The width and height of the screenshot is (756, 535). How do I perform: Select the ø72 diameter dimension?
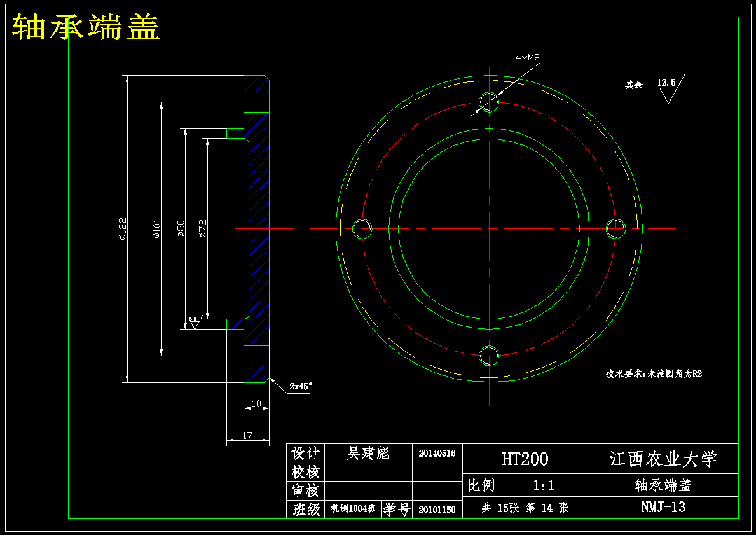(x=203, y=229)
